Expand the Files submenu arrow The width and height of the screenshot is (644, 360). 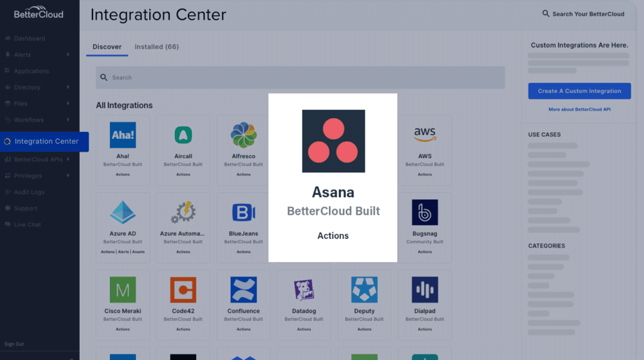(68, 103)
